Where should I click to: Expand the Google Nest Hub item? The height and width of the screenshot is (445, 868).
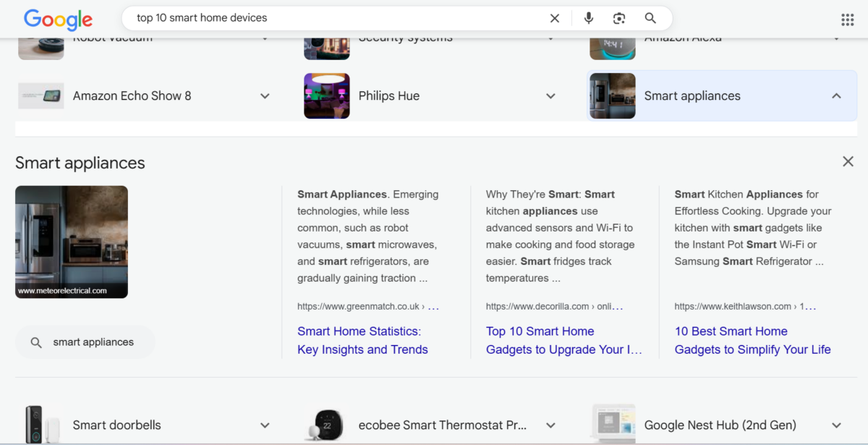[x=836, y=425]
